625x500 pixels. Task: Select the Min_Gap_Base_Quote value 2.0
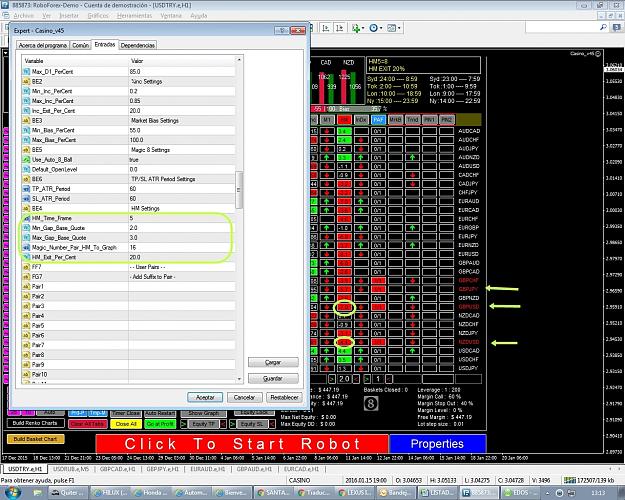pyautogui.click(x=182, y=228)
